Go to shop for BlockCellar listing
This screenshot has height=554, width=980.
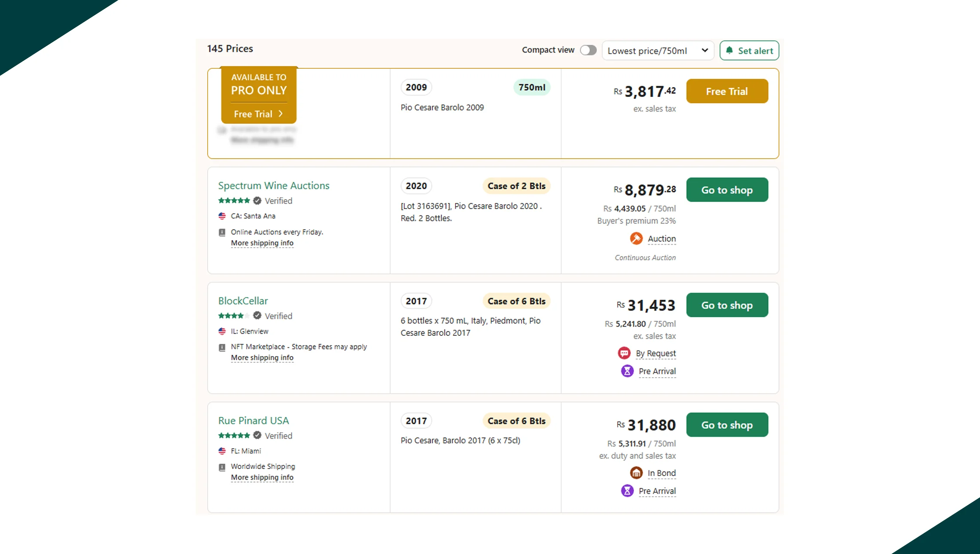click(727, 305)
